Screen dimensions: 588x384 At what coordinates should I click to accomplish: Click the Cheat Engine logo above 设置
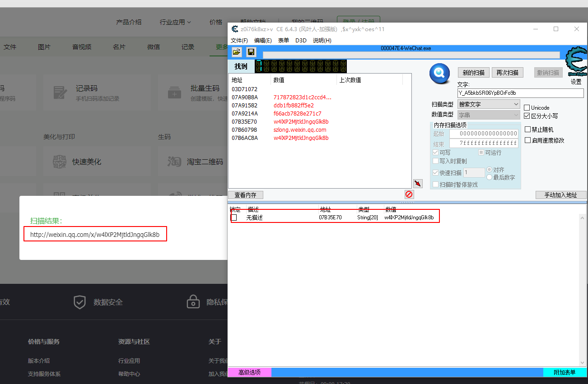(577, 62)
